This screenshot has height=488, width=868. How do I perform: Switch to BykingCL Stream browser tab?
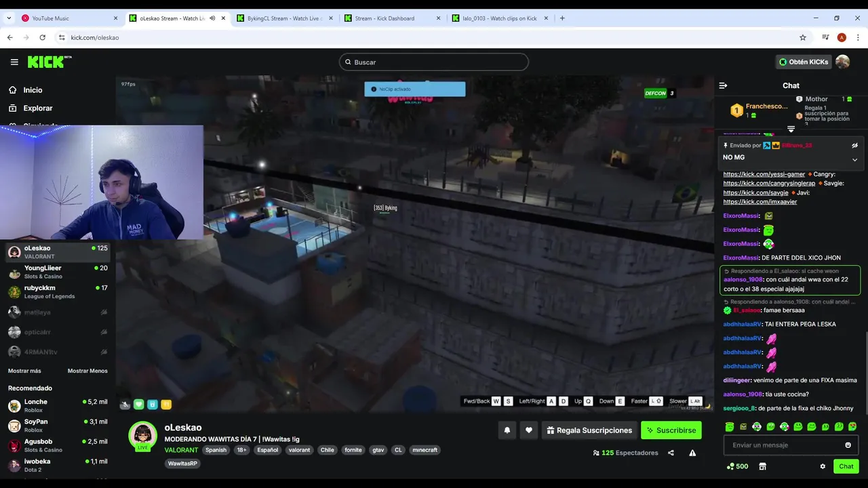tap(285, 18)
